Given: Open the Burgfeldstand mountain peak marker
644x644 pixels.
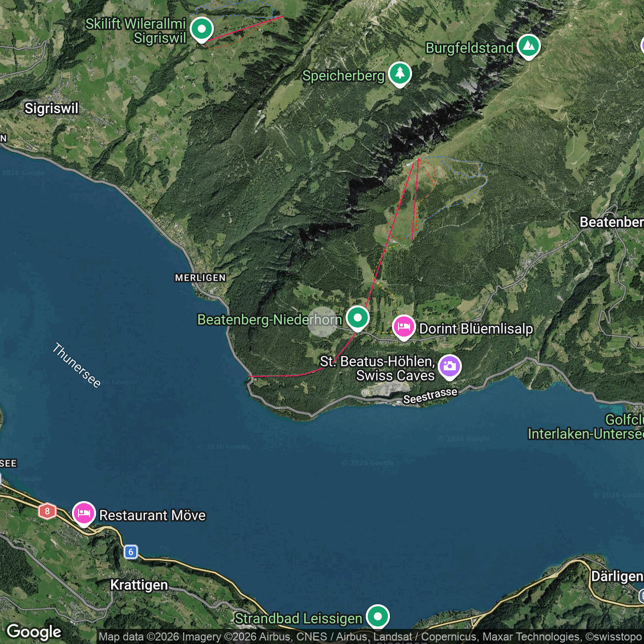Looking at the screenshot, I should 528,46.
